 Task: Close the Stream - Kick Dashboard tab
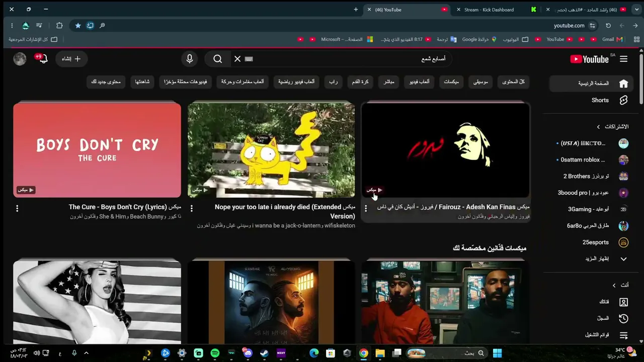[x=458, y=10]
